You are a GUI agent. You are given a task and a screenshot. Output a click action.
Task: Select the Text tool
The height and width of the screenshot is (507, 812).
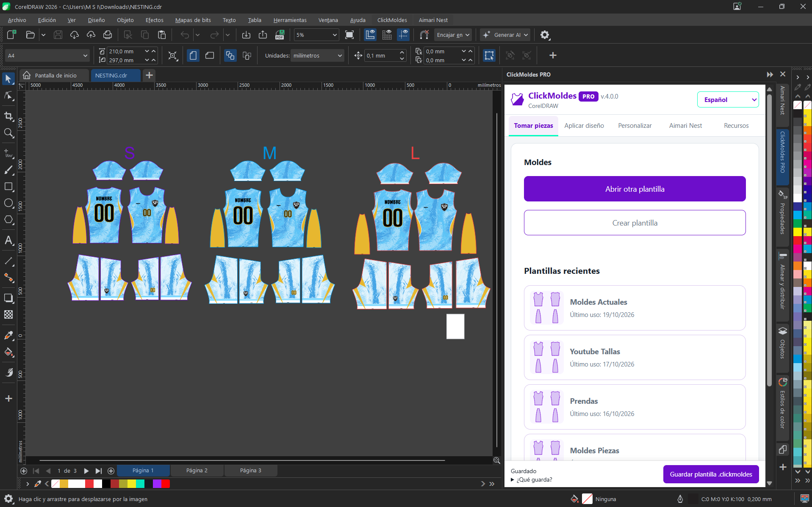tap(8, 240)
